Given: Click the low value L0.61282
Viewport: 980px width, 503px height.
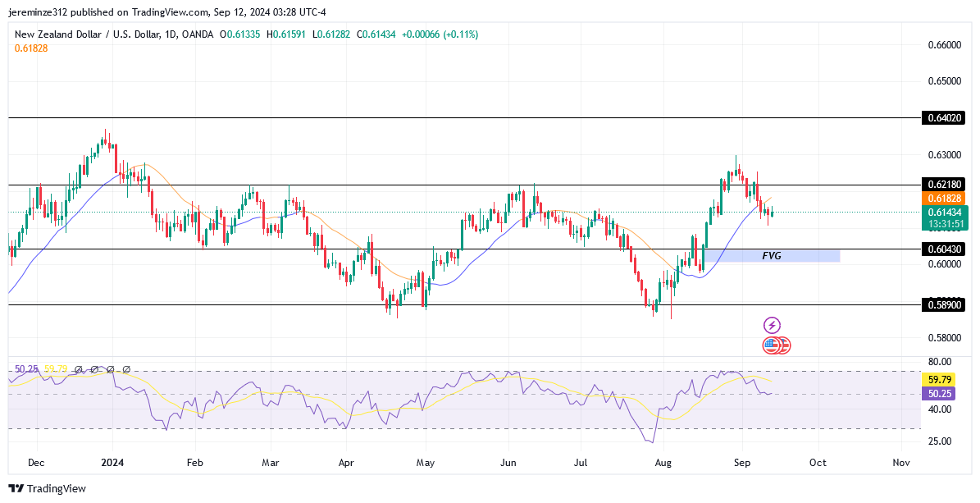Looking at the screenshot, I should pyautogui.click(x=332, y=34).
